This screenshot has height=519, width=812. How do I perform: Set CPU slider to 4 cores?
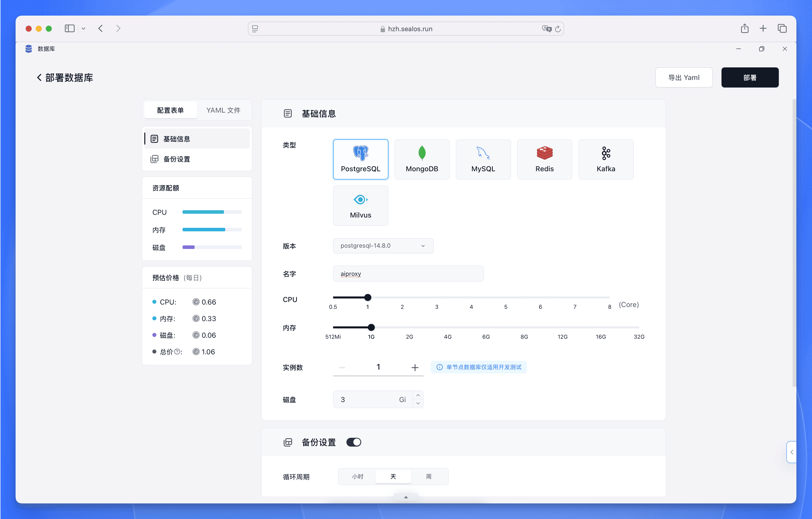coord(471,297)
